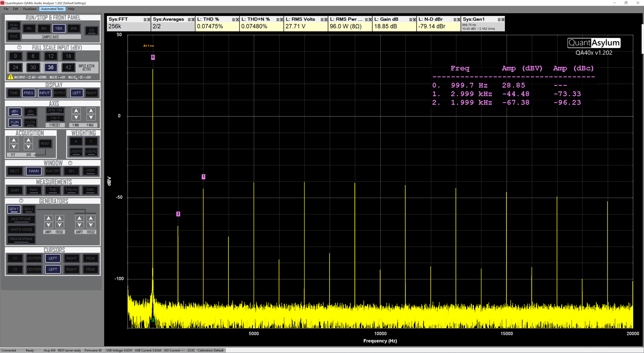Open the Help menu

point(71,9)
